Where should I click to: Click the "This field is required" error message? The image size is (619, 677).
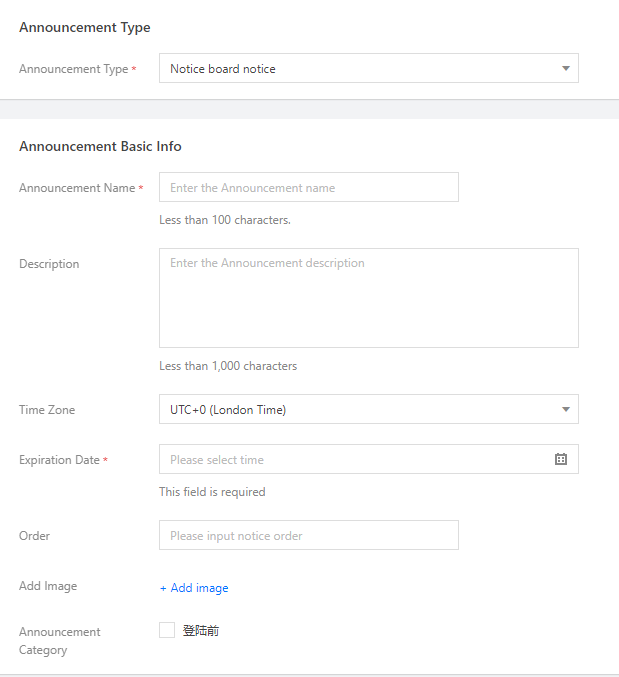[212, 492]
